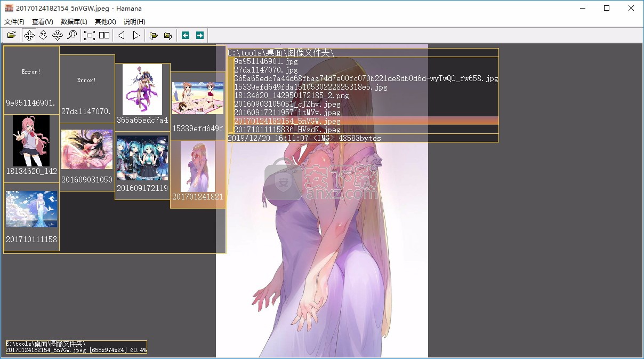Click the open file folder icon
The image size is (644, 359).
[x=11, y=35]
